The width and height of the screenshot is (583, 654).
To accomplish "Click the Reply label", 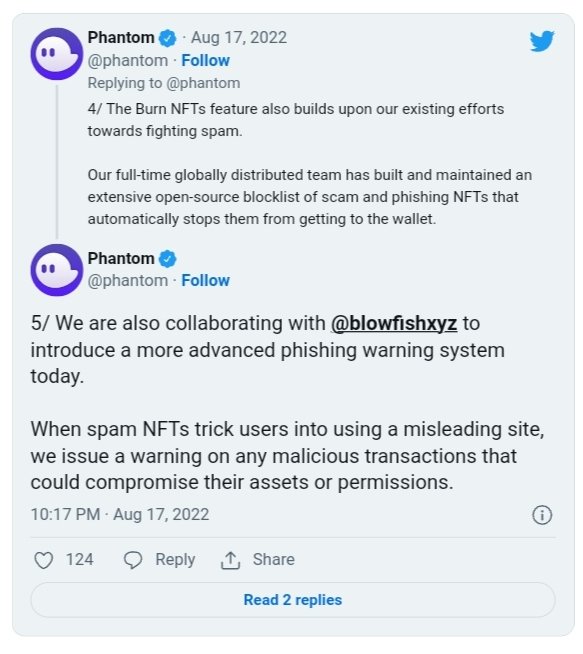I will 175,560.
